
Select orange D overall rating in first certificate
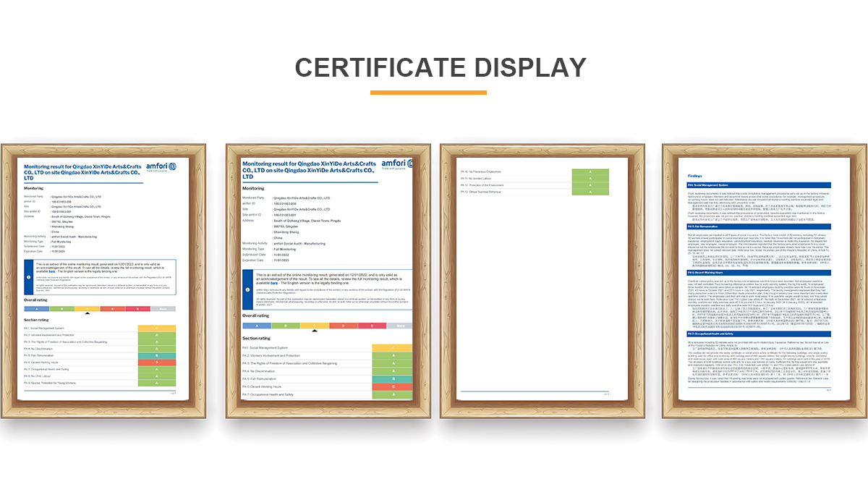coord(112,308)
